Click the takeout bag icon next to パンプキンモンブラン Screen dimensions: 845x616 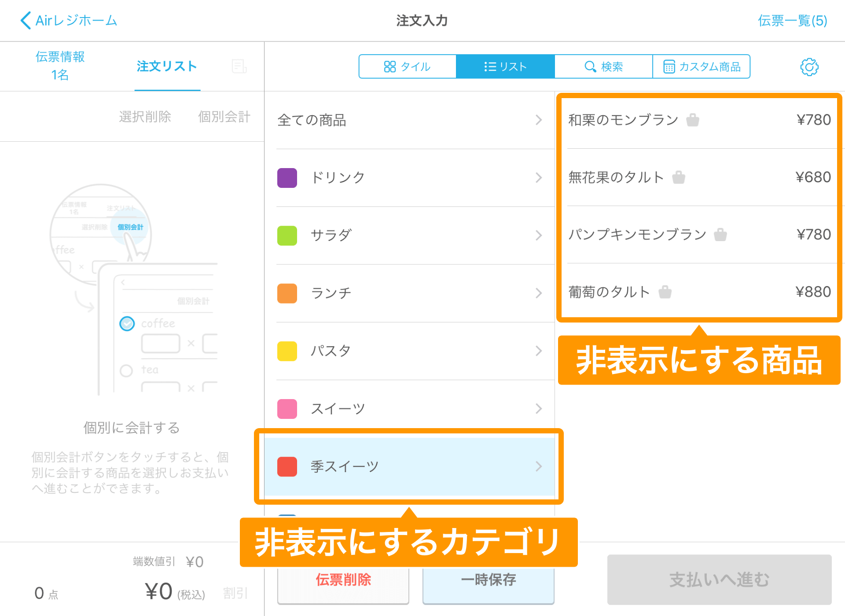point(720,235)
